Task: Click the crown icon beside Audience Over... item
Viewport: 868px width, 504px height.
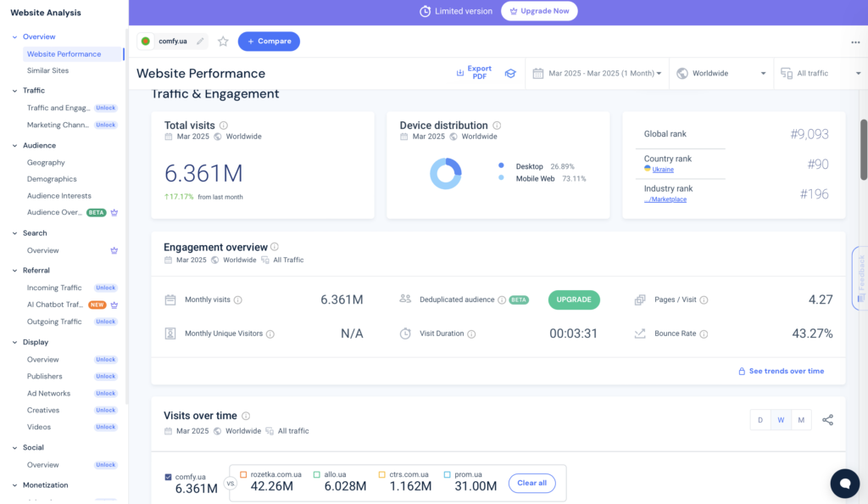Action: click(114, 212)
